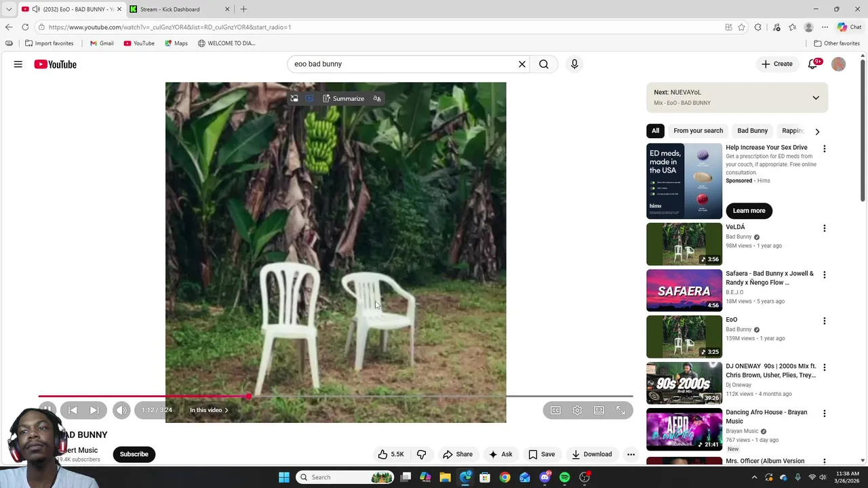The image size is (868, 488).
Task: Open Other favorites folder
Action: pos(837,43)
